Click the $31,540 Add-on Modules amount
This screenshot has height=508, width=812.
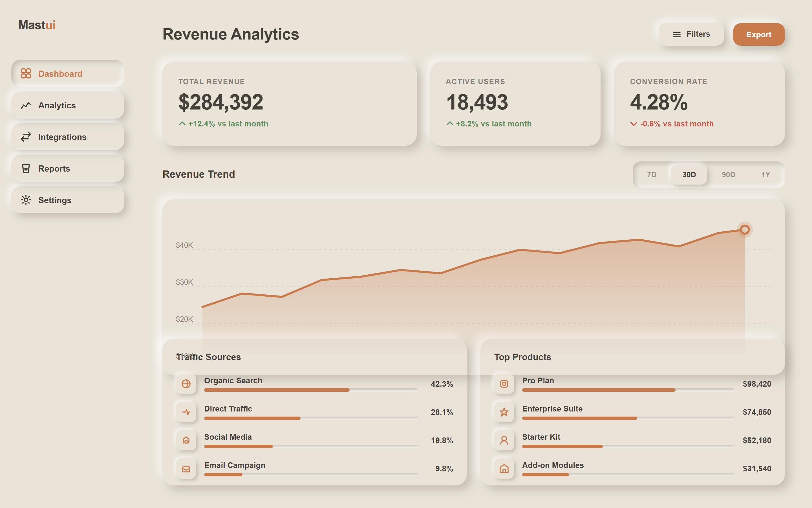click(x=757, y=469)
